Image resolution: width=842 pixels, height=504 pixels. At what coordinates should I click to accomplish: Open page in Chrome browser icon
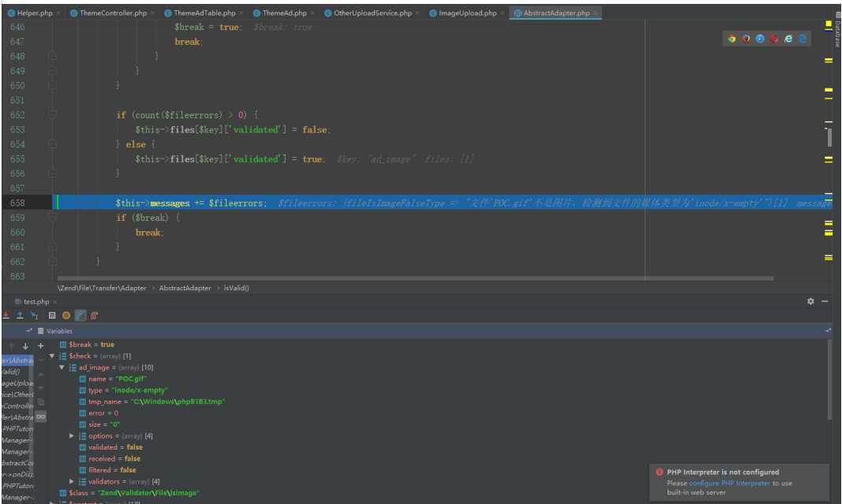pyautogui.click(x=732, y=39)
